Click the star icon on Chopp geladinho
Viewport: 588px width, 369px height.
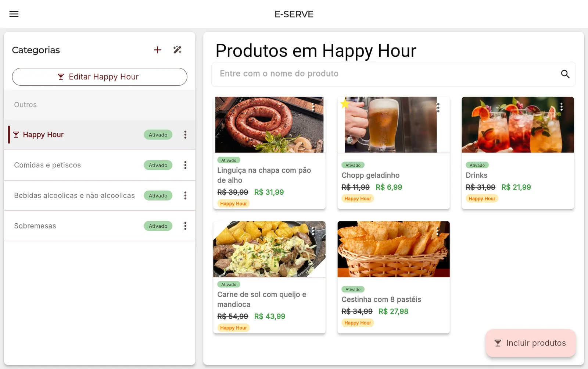[x=345, y=104]
